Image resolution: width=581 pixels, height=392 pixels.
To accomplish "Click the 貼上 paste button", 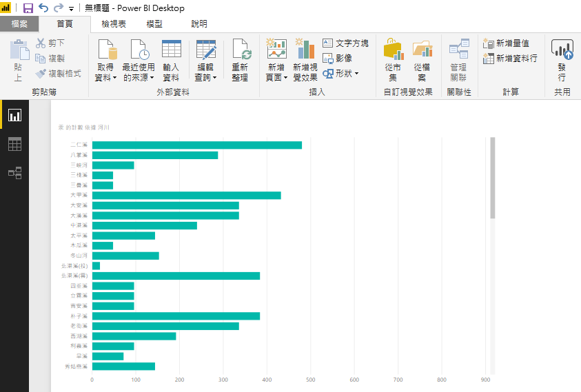I will click(x=19, y=60).
